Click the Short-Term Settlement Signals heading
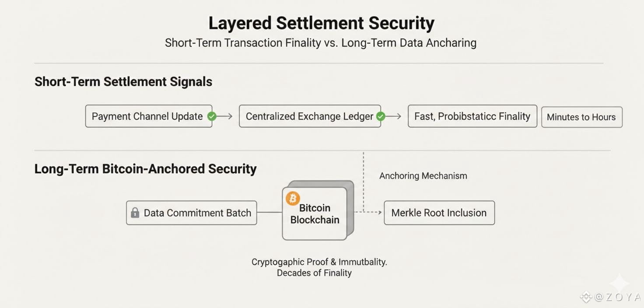 [x=123, y=82]
